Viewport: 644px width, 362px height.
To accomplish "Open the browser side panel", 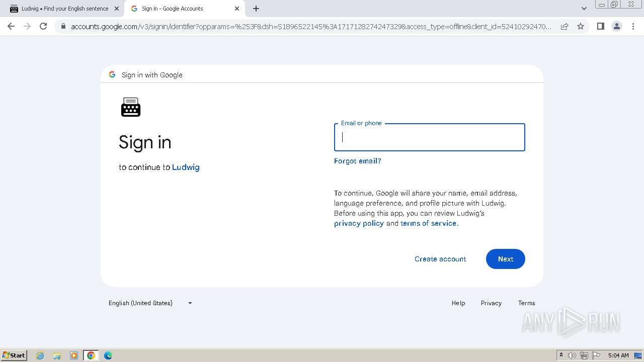I will point(600,26).
